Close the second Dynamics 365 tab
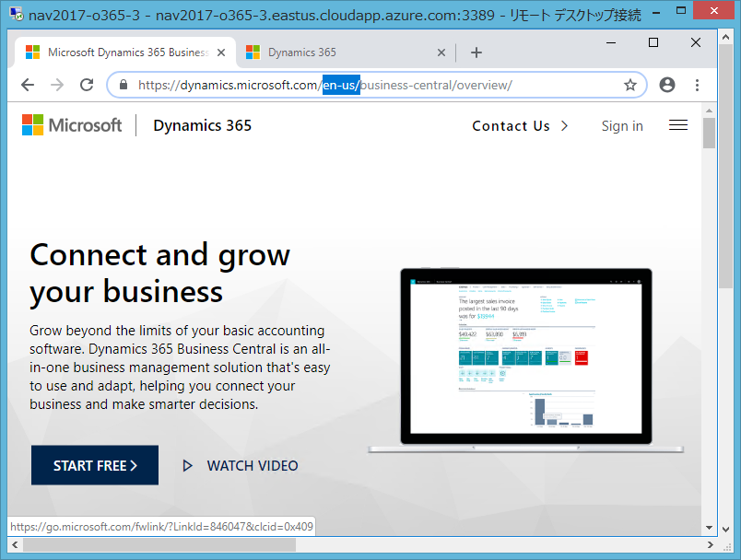The image size is (741, 560). [441, 52]
